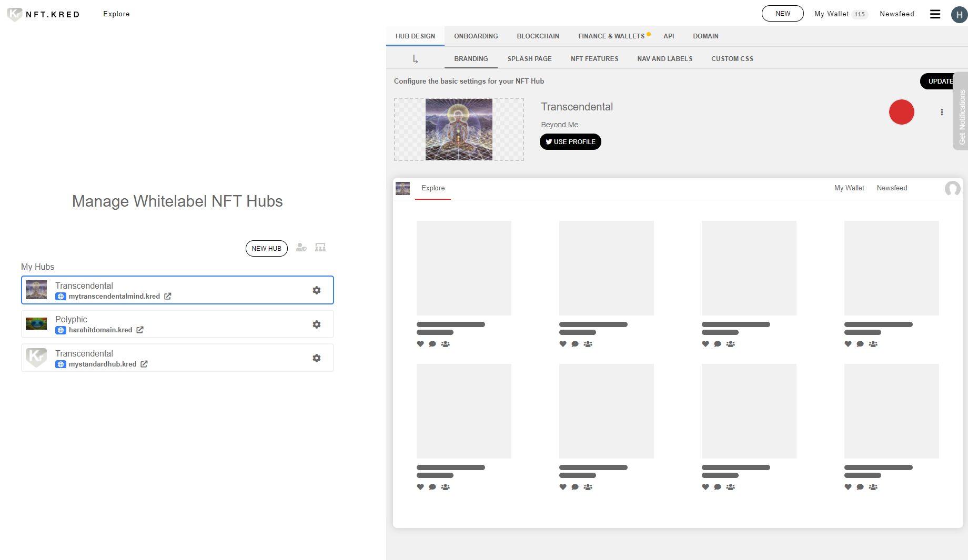Click comment icon under first preview card
This screenshot has height=560, width=968.
(x=432, y=344)
